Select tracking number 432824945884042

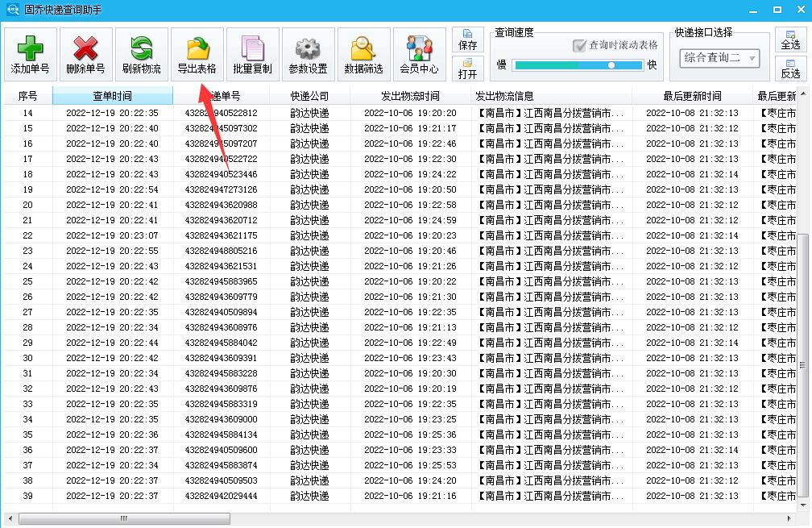[221, 343]
